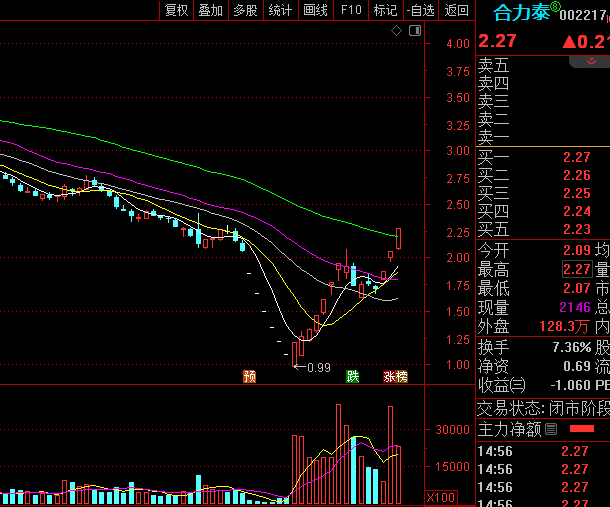Click 买五 bid price 2.23
610x507 pixels.
tap(577, 229)
